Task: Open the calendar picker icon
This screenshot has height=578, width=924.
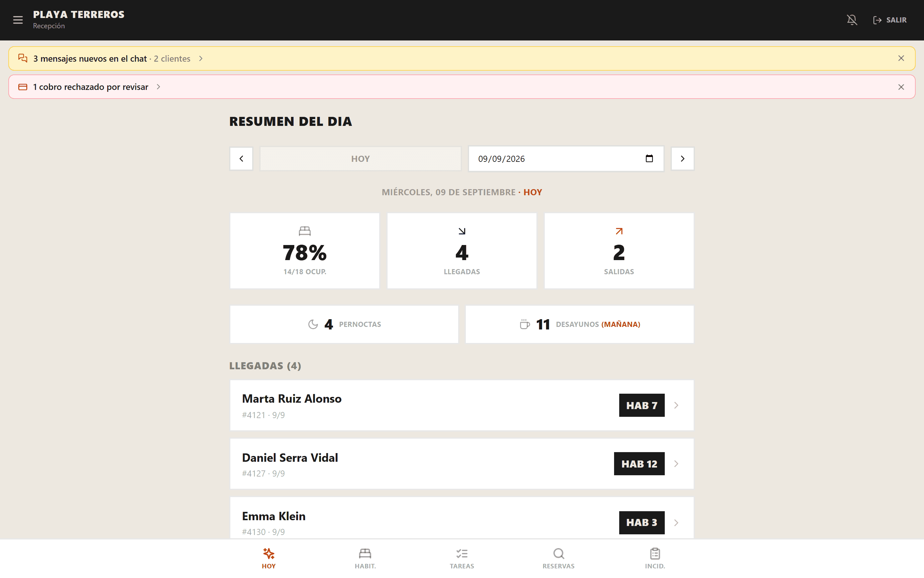Action: click(649, 159)
